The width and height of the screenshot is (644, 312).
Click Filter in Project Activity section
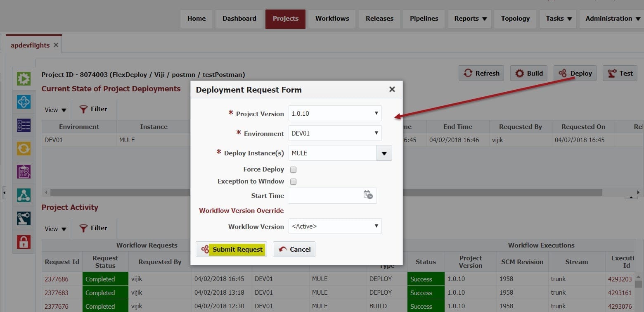pyautogui.click(x=93, y=228)
